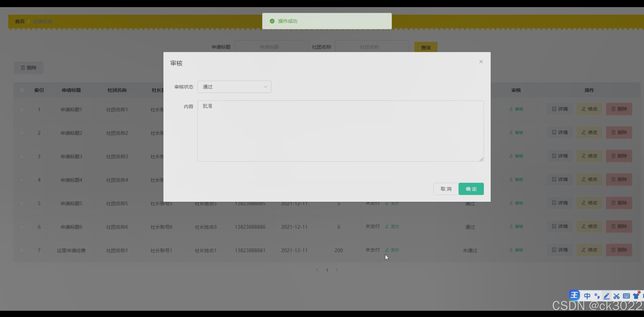The height and width of the screenshot is (317, 644).
Task: Click the red 删除 button in row 2
Action: 619,132
